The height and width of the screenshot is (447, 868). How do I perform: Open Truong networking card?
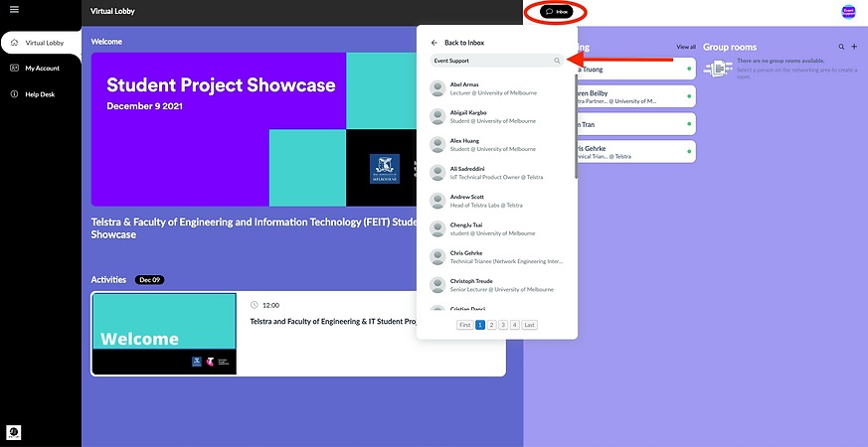636,69
